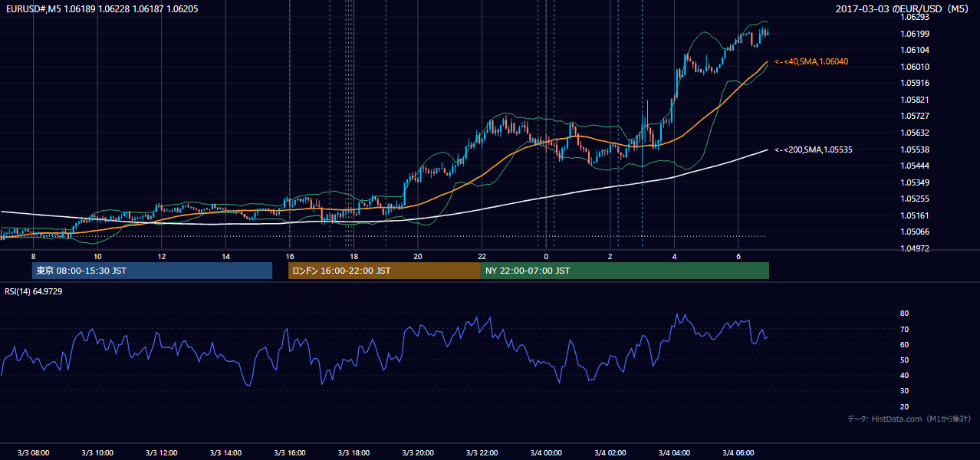This screenshot has height=460, width=980.
Task: Click the RSI axis level 60
Action: [904, 344]
